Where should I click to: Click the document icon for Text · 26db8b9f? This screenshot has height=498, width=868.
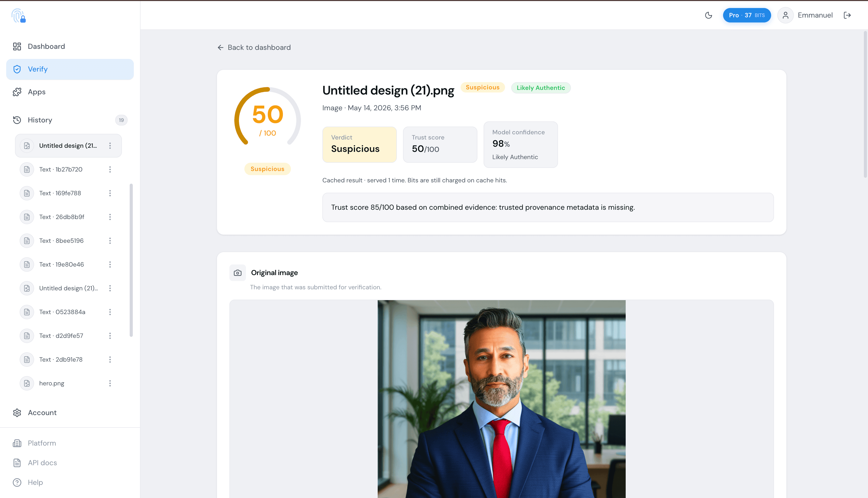[x=27, y=217]
